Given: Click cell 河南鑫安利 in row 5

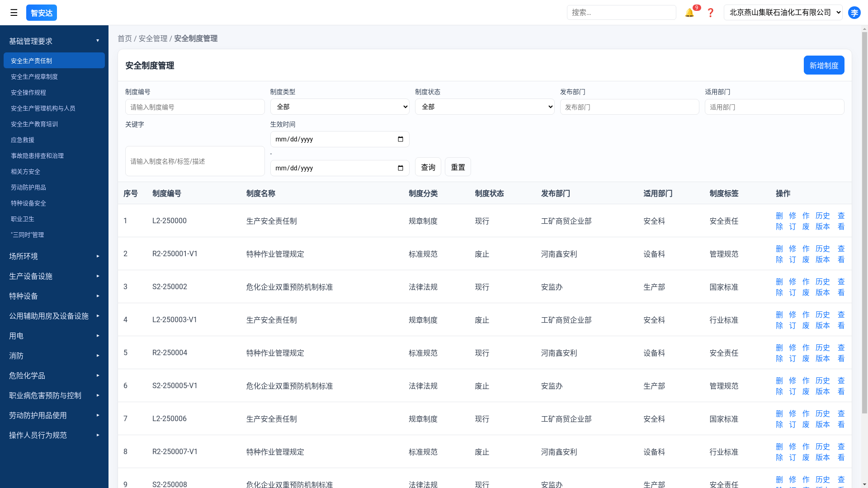Looking at the screenshot, I should [x=559, y=353].
